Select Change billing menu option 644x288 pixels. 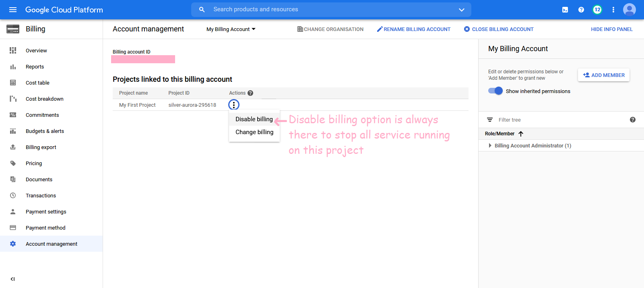point(254,132)
